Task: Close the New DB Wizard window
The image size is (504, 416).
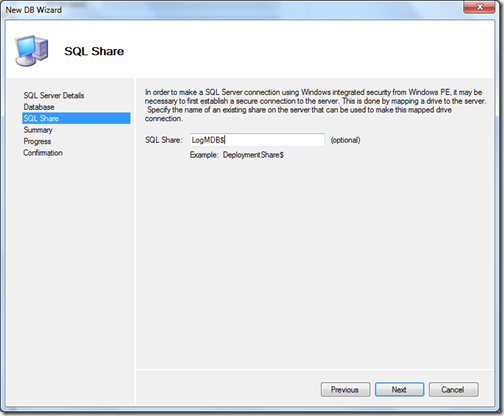Action: 479,7
